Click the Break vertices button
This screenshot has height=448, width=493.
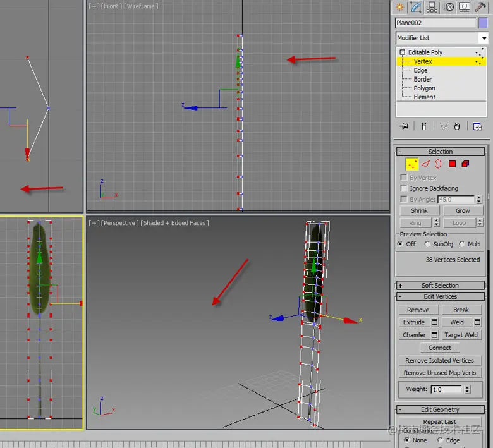tap(461, 310)
